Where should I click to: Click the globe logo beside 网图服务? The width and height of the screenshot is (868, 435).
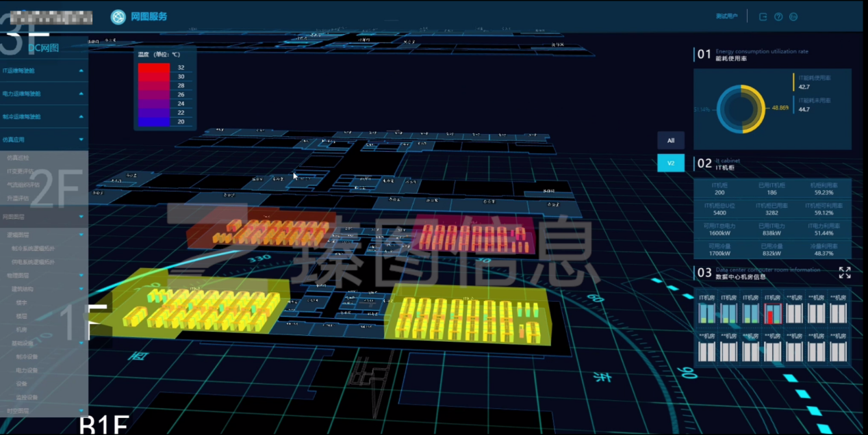118,16
